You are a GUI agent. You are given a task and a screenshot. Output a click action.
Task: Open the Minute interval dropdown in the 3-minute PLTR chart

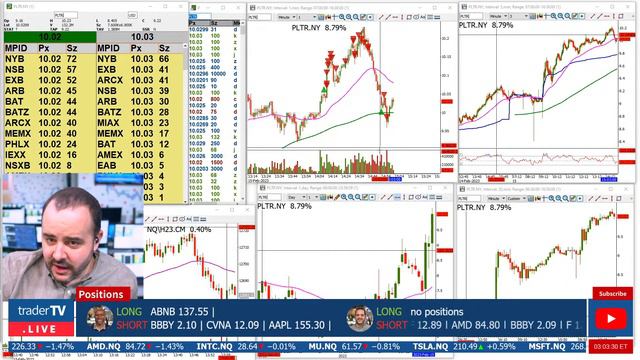(x=499, y=16)
